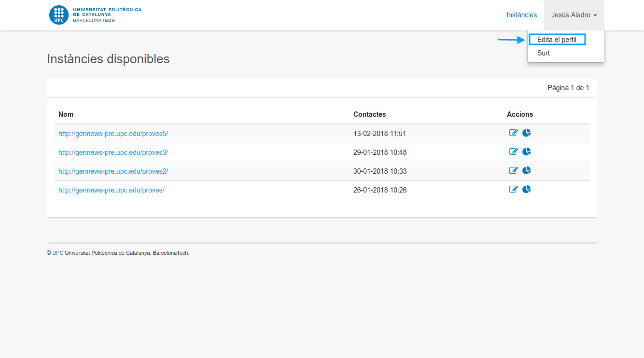Viewport: 644px width, 358px height.
Task: Open the gennews-pre proves5 link
Action: click(113, 134)
